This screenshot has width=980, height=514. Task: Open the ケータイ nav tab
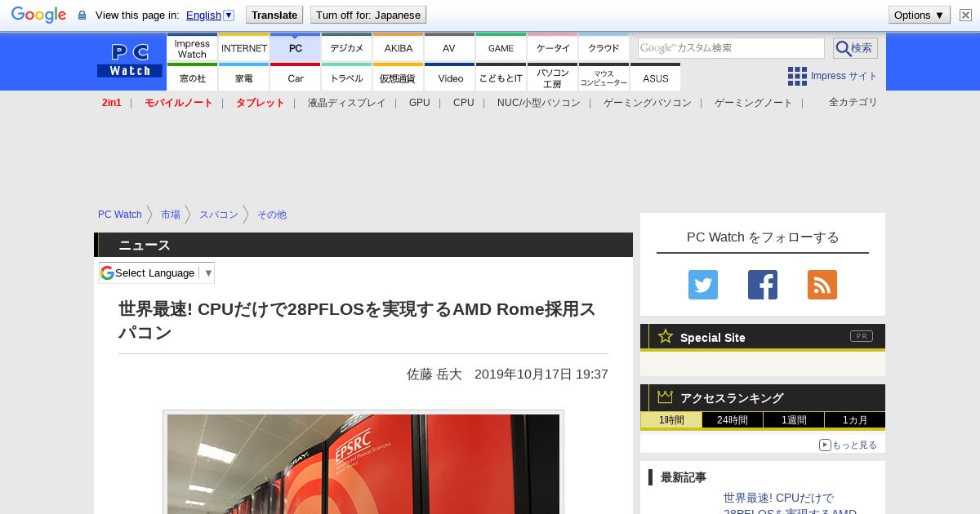(x=553, y=47)
